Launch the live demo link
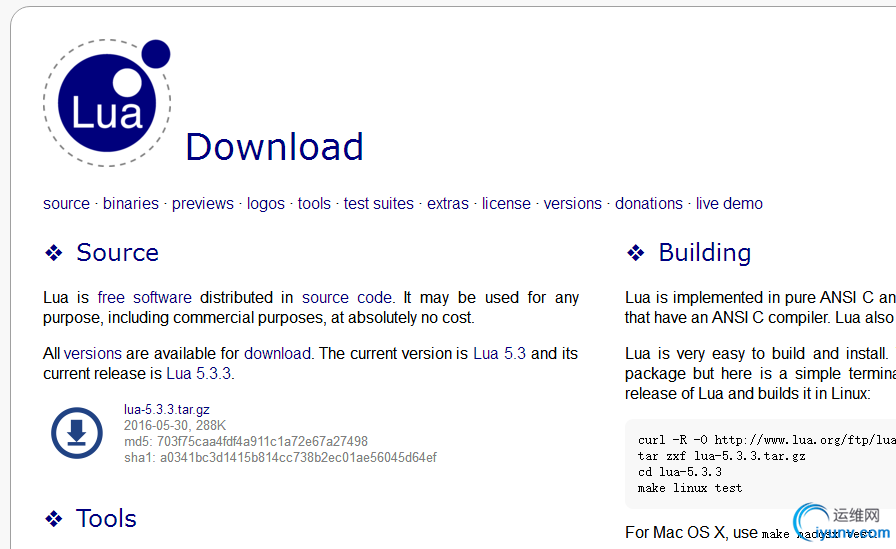This screenshot has height=549, width=896. point(729,203)
